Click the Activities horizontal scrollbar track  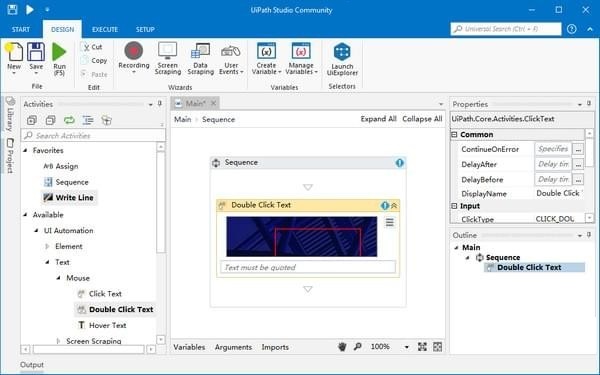tap(88, 349)
